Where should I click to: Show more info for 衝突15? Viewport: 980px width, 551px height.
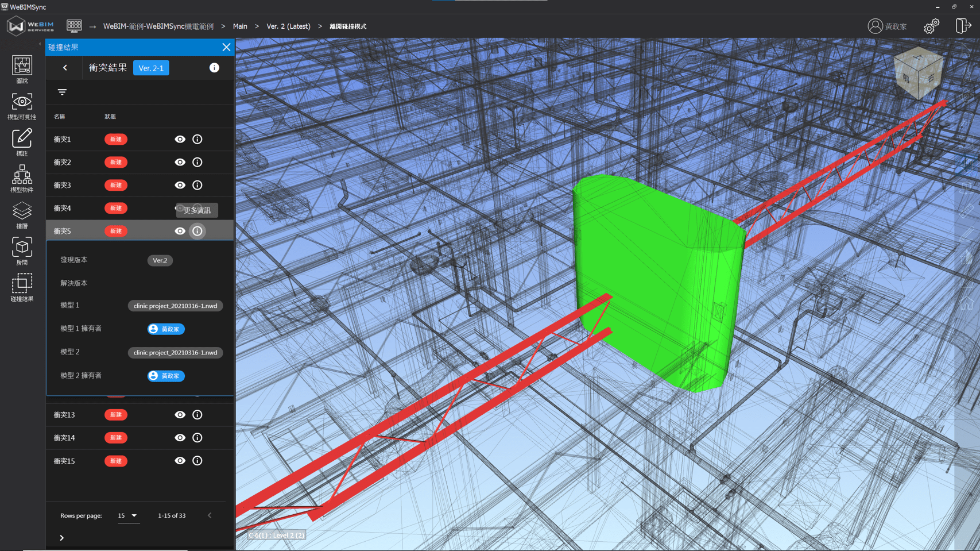tap(197, 461)
